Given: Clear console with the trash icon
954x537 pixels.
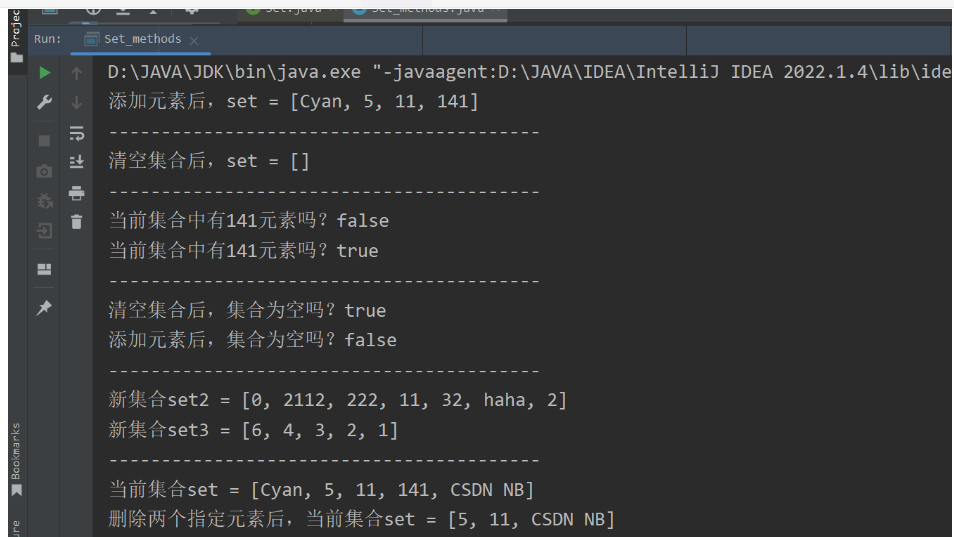Looking at the screenshot, I should 76,222.
